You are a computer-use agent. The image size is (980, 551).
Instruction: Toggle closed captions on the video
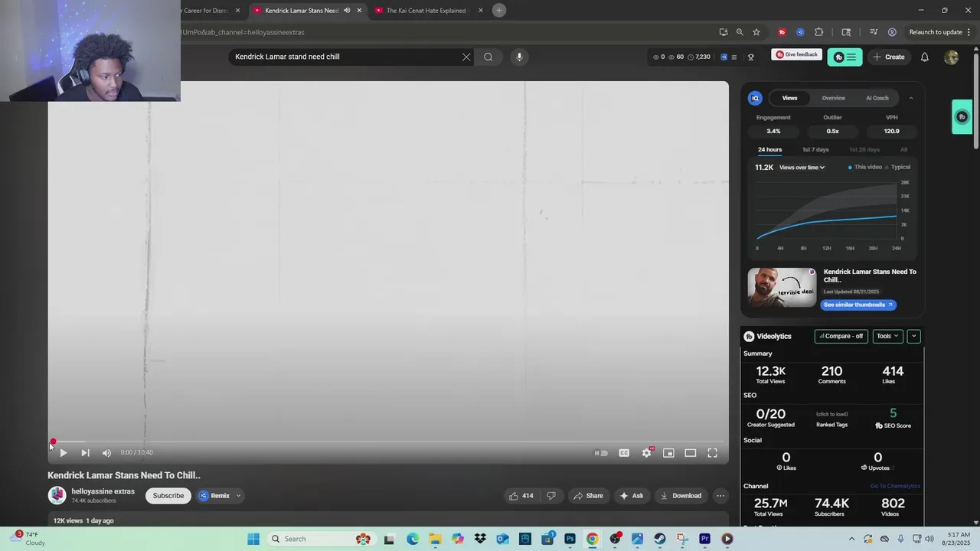pyautogui.click(x=624, y=453)
